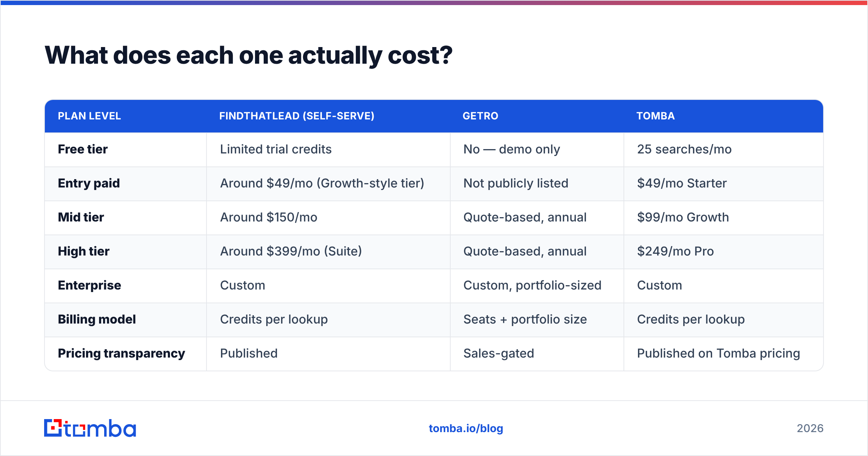The height and width of the screenshot is (456, 868).
Task: Click the 'Limited trial credits' cell
Action: pyautogui.click(x=276, y=149)
